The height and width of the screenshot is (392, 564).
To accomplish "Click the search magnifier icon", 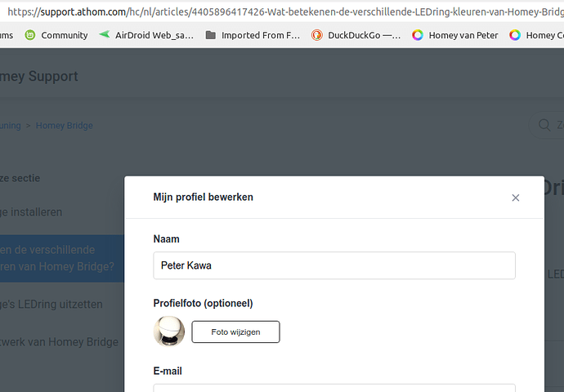I will click(544, 125).
